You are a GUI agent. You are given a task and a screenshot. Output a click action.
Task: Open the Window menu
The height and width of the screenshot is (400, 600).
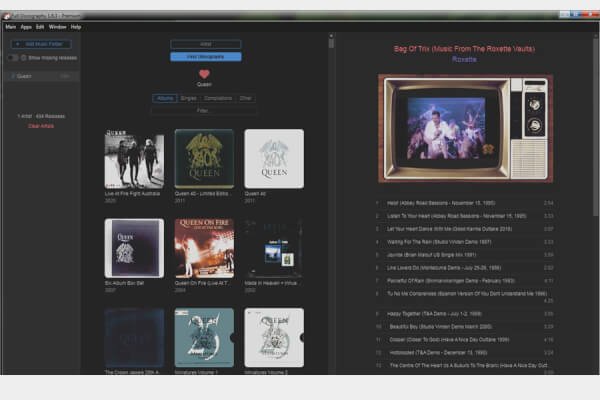(57, 27)
